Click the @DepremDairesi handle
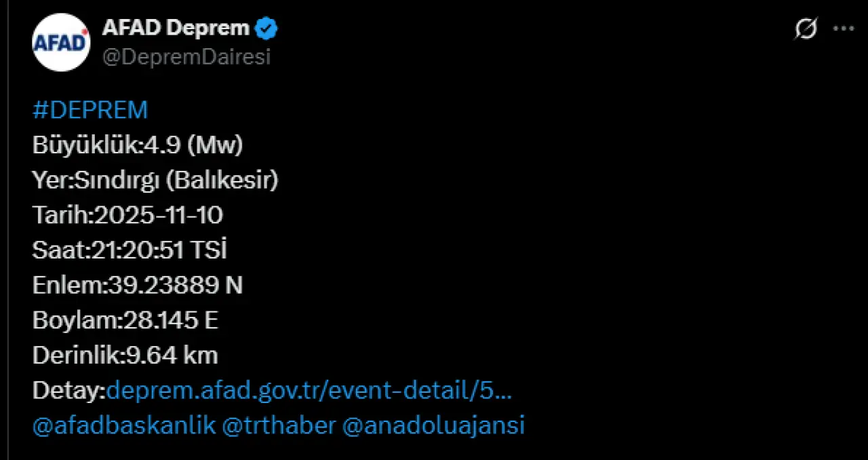This screenshot has width=868, height=460. coord(186,58)
